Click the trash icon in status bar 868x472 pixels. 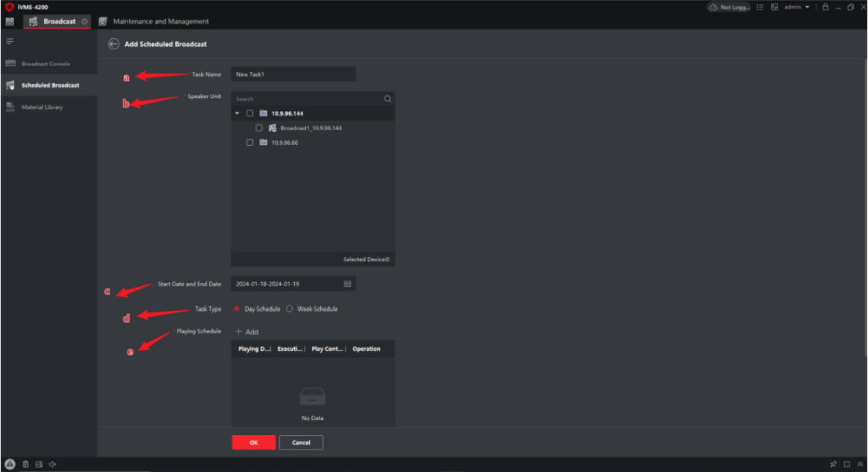(25, 464)
